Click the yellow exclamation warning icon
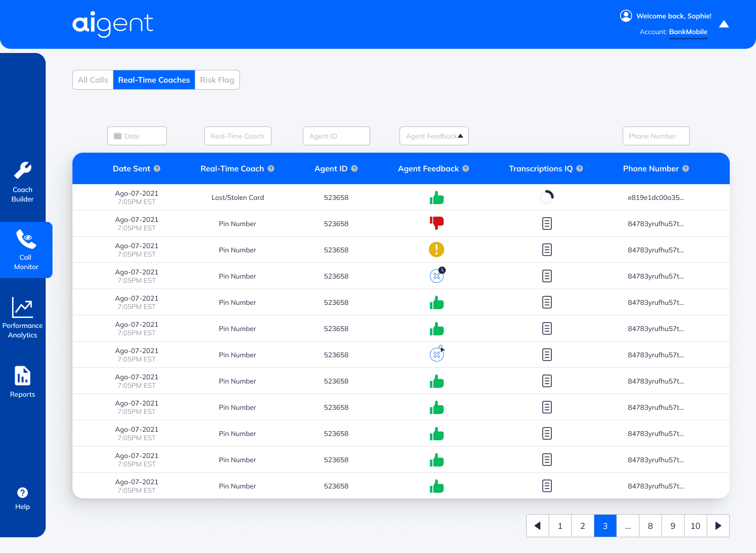756x553 pixels. 437,250
